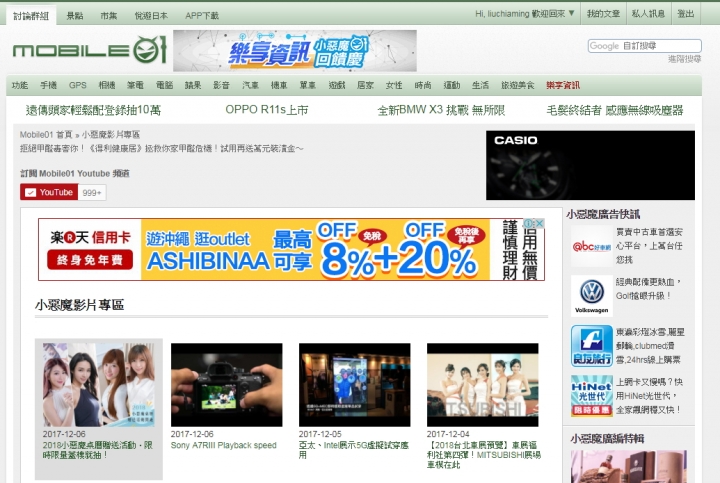The image size is (720, 483).
Task: Subscribe via the red YouTube button
Action: pos(49,192)
